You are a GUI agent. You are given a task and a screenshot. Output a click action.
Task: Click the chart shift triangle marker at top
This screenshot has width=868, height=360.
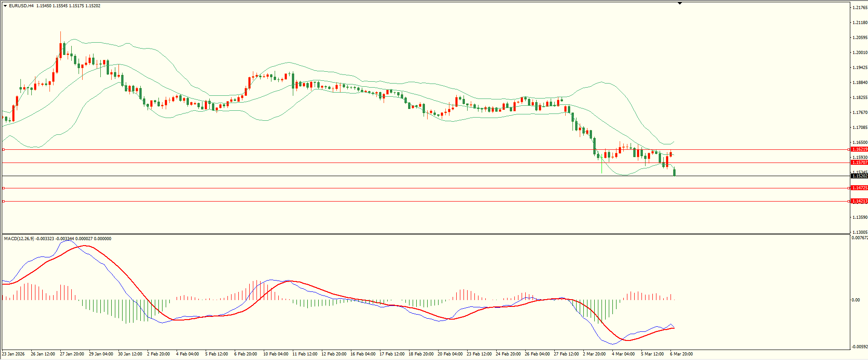point(680,3)
